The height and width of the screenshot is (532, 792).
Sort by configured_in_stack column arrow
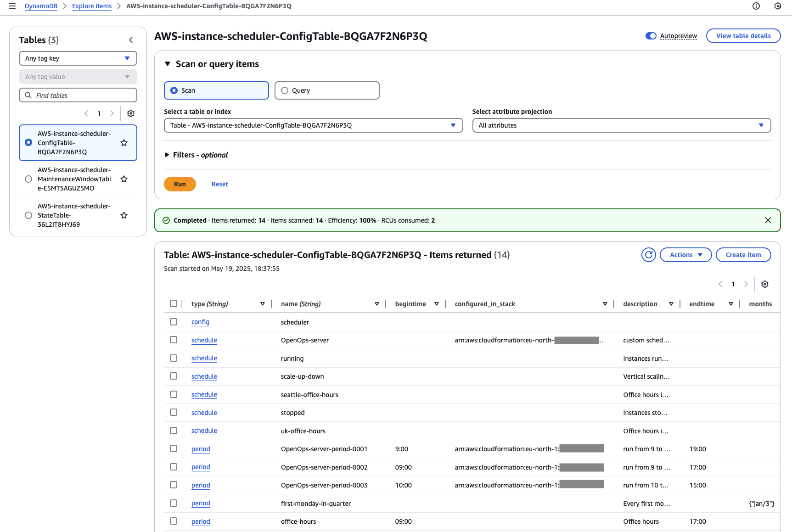pos(605,304)
